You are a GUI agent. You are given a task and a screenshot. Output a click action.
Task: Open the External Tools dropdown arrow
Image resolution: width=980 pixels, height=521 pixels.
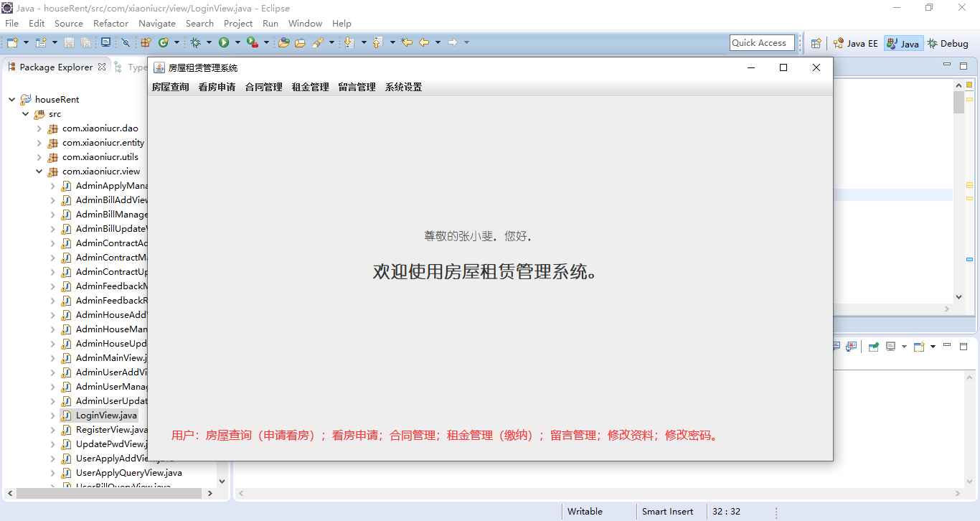pyautogui.click(x=266, y=42)
